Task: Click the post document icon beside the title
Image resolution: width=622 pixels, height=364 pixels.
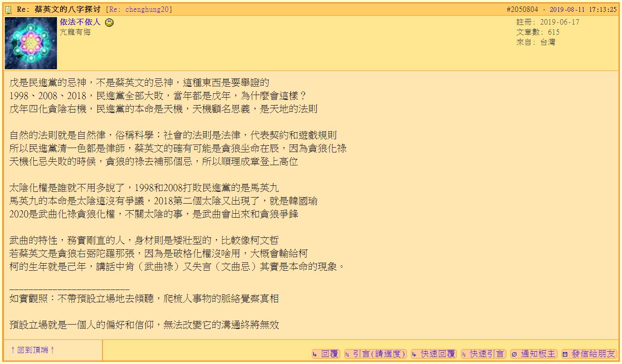Action: click(x=9, y=10)
